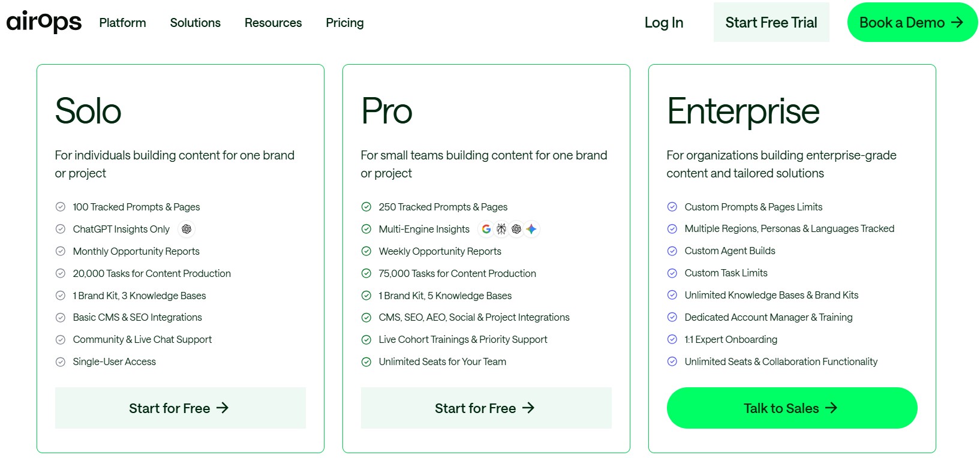Image resolution: width=980 pixels, height=458 pixels.
Task: Click the Perplexity icon next to Multi-Engine Insights
Action: 501,228
